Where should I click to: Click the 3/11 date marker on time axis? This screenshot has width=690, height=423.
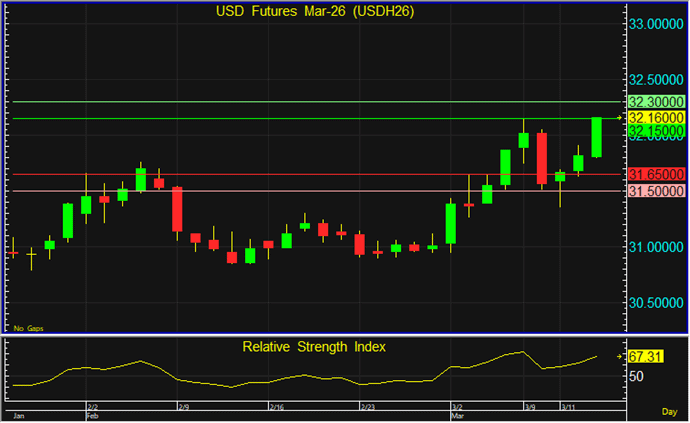pyautogui.click(x=567, y=407)
